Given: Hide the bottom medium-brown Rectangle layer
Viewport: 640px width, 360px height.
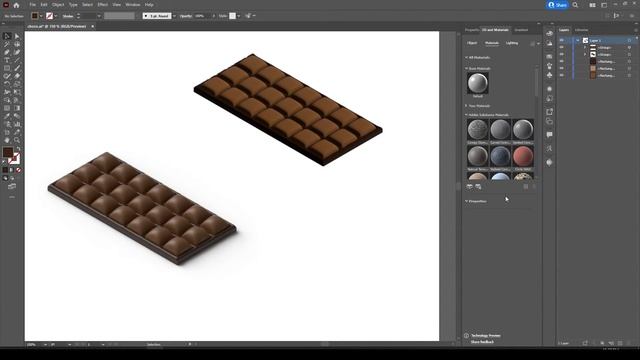Looking at the screenshot, I should pos(562,75).
